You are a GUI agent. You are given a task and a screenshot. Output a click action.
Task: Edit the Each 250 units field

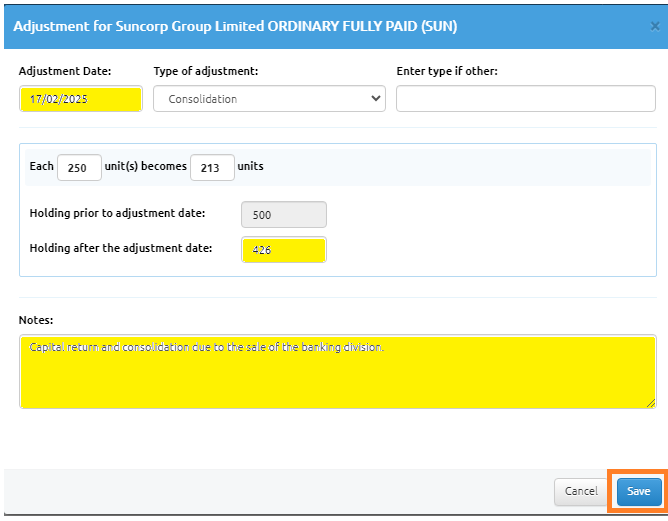[x=79, y=167]
